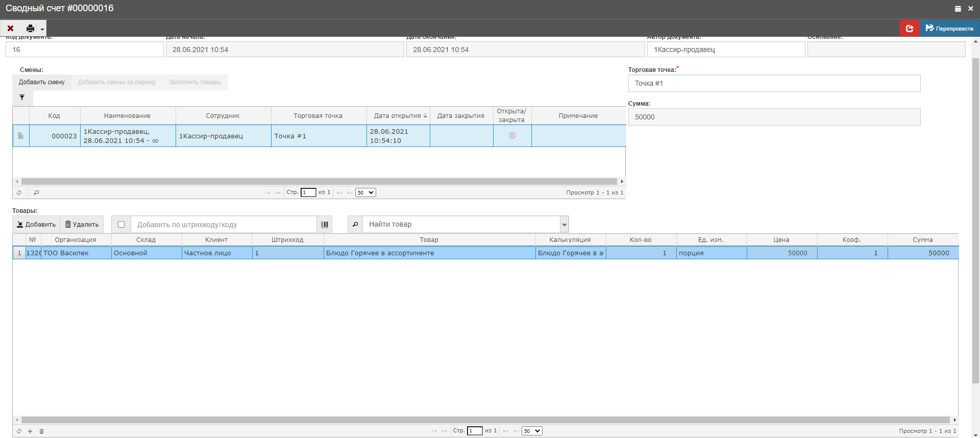Click the Удалить trash button

82,225
